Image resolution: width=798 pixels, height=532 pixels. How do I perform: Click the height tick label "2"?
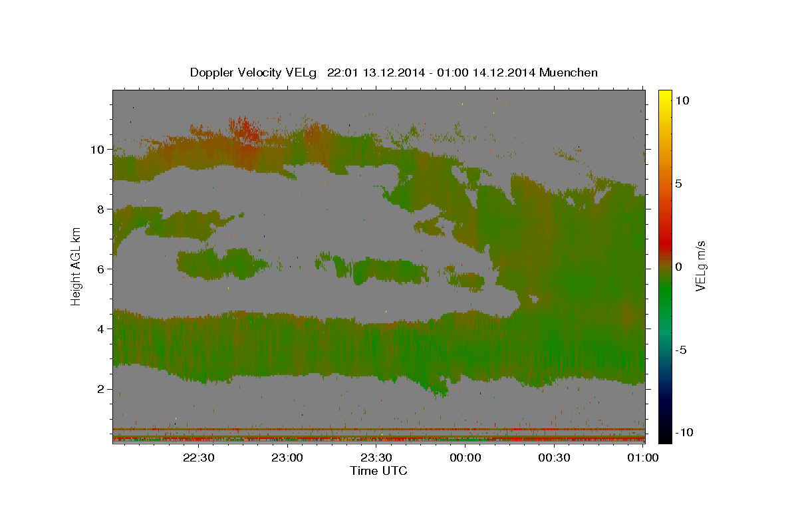tap(102, 389)
